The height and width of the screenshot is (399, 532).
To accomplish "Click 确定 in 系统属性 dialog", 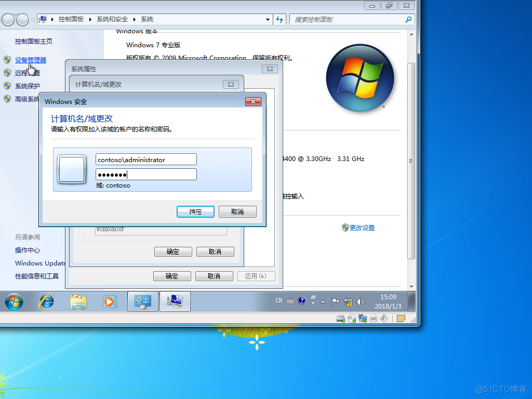I will coord(172,276).
